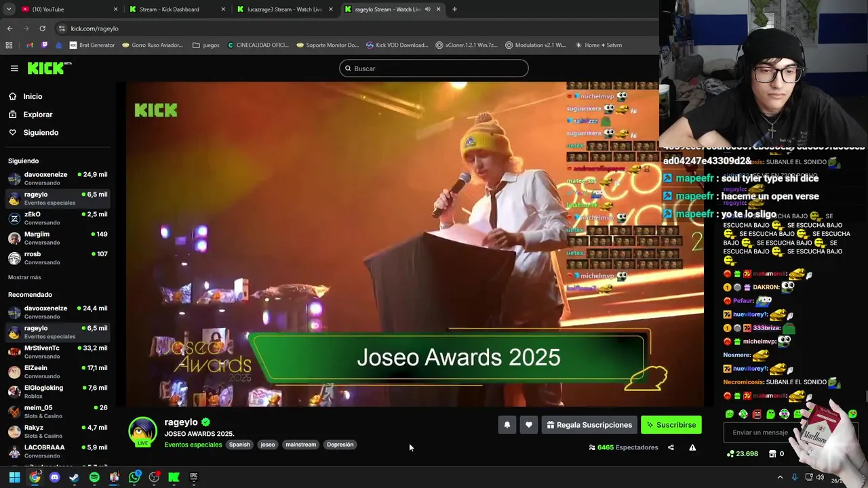
Task: Open the Kick hamburger menu
Action: pos(14,68)
